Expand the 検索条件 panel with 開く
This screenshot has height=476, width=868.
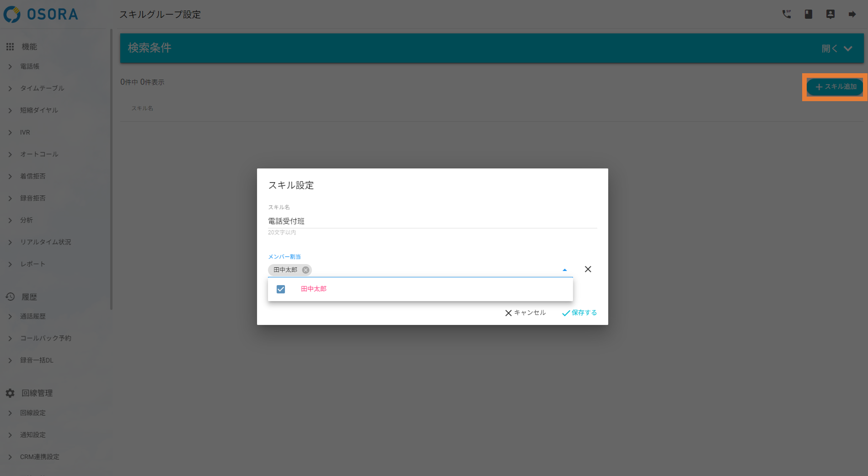(x=836, y=49)
